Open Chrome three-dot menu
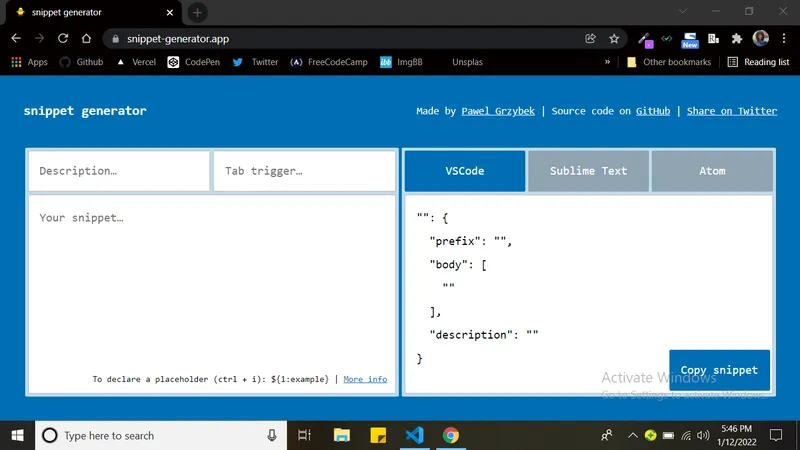Image resolution: width=800 pixels, height=450 pixels. point(784,39)
